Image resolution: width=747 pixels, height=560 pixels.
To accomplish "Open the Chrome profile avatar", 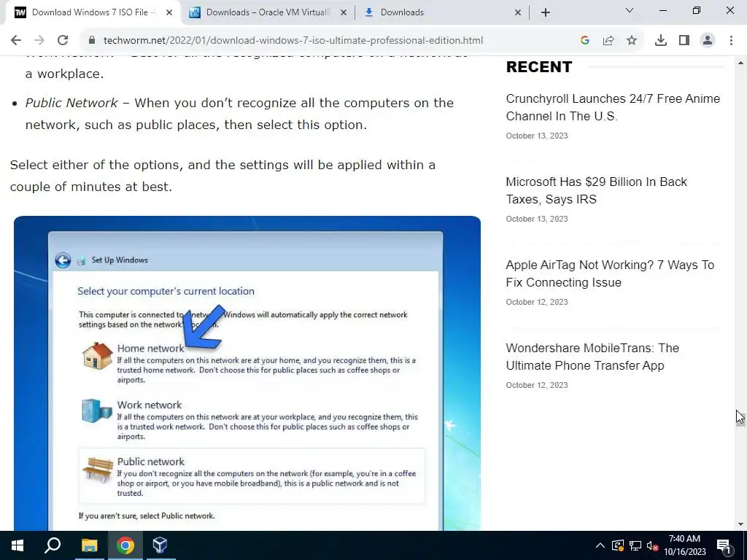I will click(x=708, y=41).
